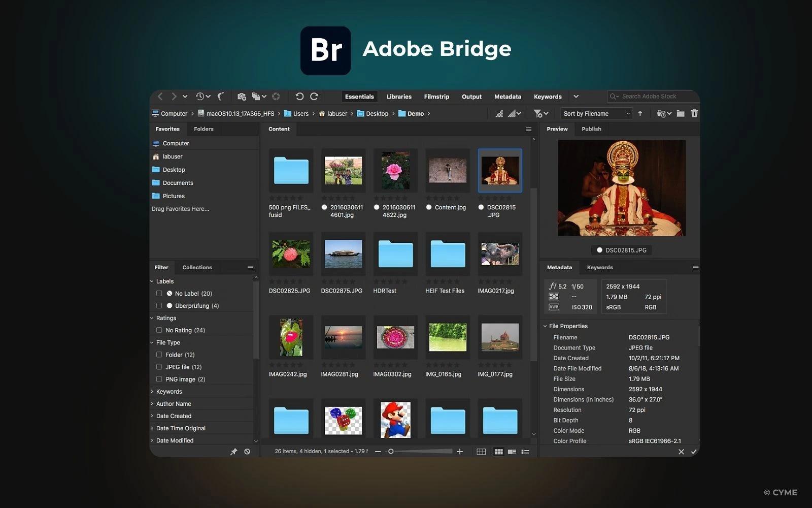Tick the PNG image filter checkbox
This screenshot has width=812, height=508.
point(159,379)
